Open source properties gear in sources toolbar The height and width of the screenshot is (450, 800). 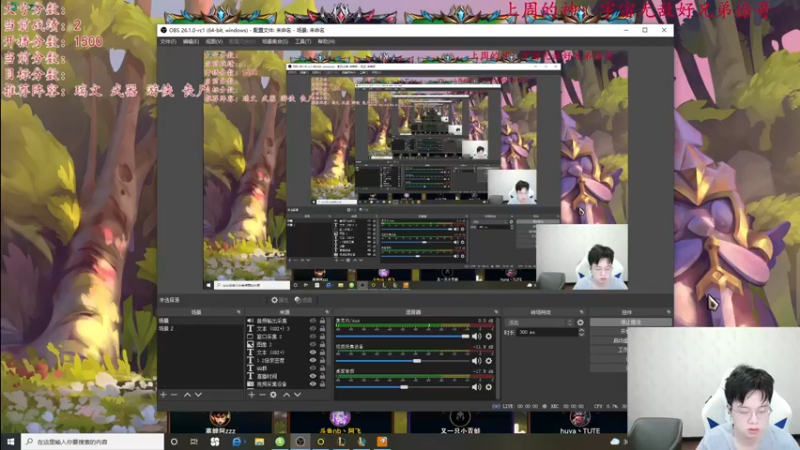273,394
